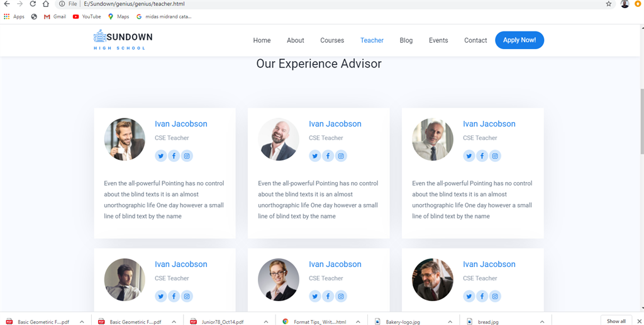Click the page's vertical scrollbar thumb
644x325 pixels.
tap(641, 122)
